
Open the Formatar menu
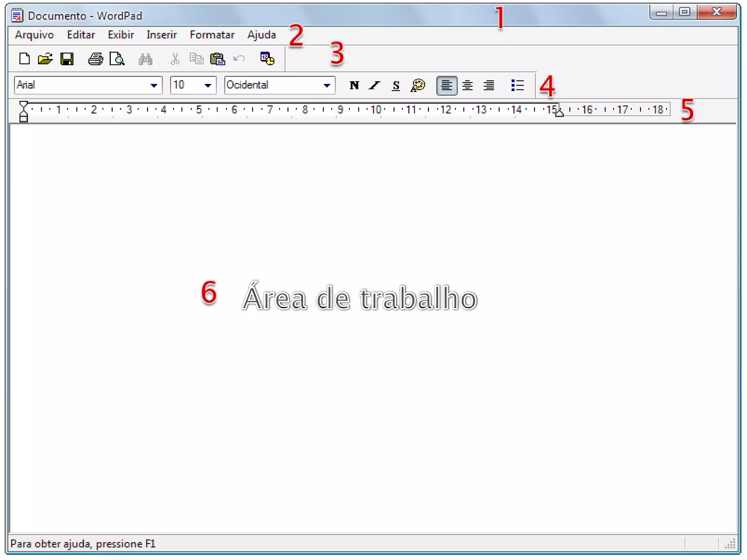212,35
